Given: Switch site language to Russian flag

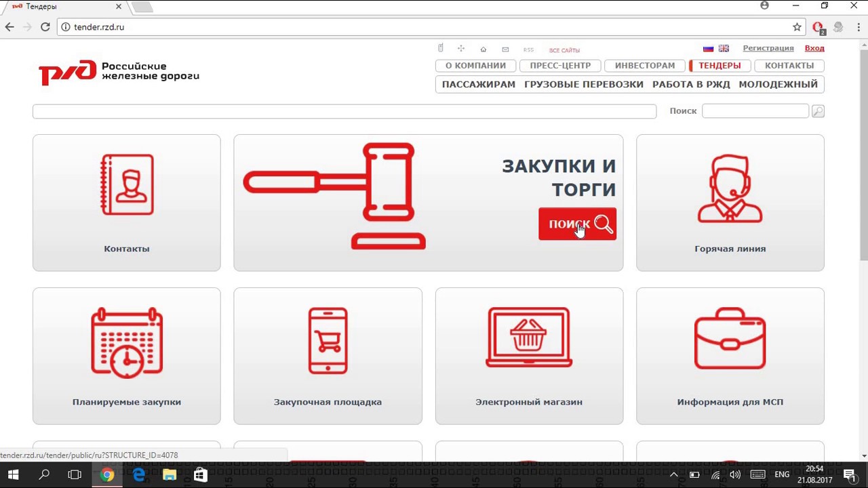Looking at the screenshot, I should tap(708, 49).
